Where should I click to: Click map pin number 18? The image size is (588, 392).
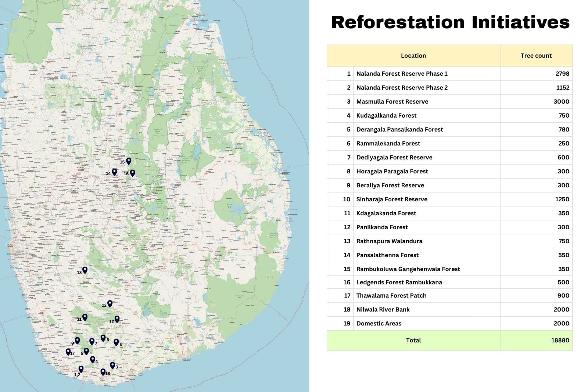(x=103, y=372)
